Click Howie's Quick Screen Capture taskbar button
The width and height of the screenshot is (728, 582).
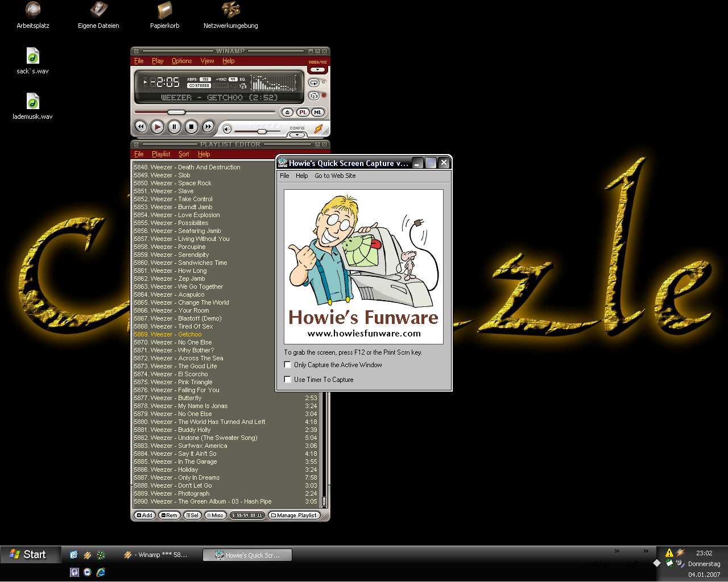[247, 555]
